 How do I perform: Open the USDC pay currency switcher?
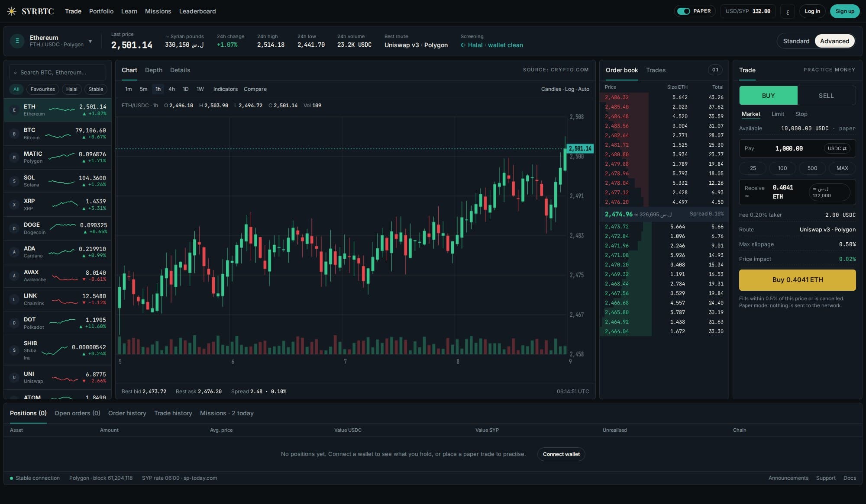(x=837, y=148)
